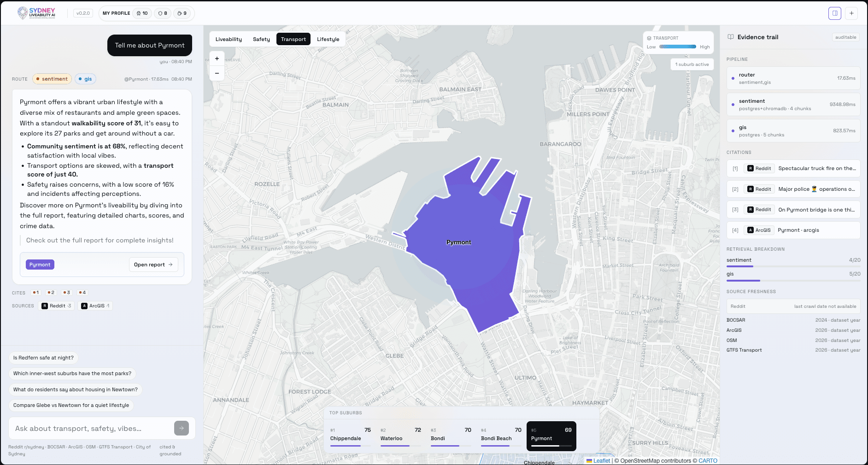Open ArcGIS citation 4 Pyrmont

793,230
